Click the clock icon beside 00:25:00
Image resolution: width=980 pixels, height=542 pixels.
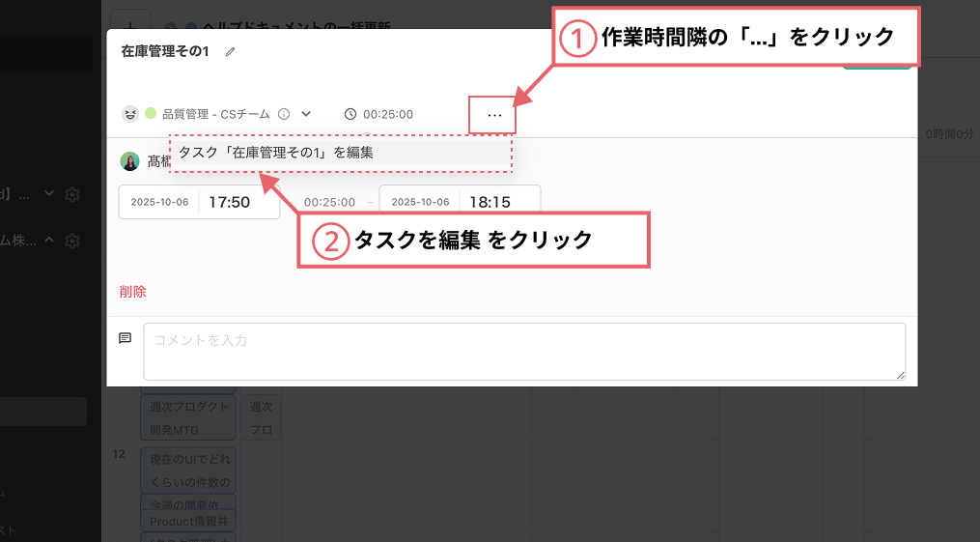[x=350, y=114]
